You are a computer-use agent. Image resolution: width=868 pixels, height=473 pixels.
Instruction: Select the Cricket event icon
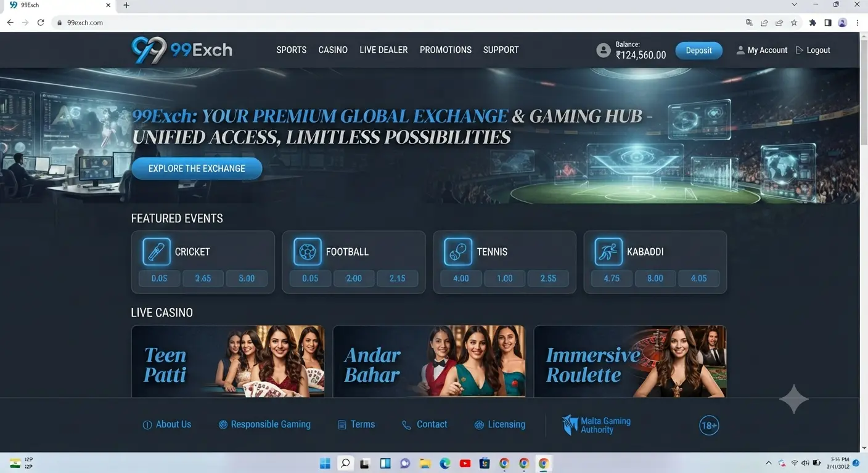tap(157, 251)
